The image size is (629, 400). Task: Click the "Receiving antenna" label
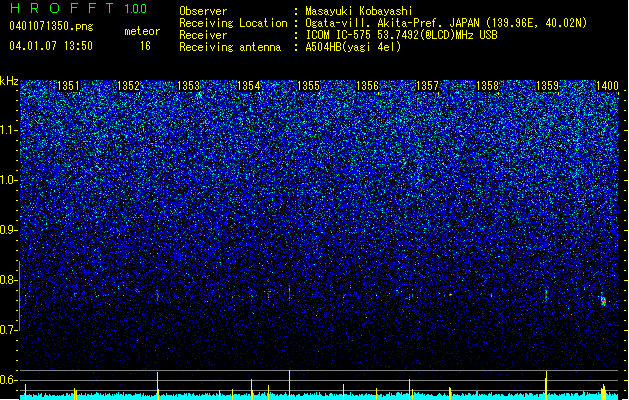pyautogui.click(x=230, y=47)
